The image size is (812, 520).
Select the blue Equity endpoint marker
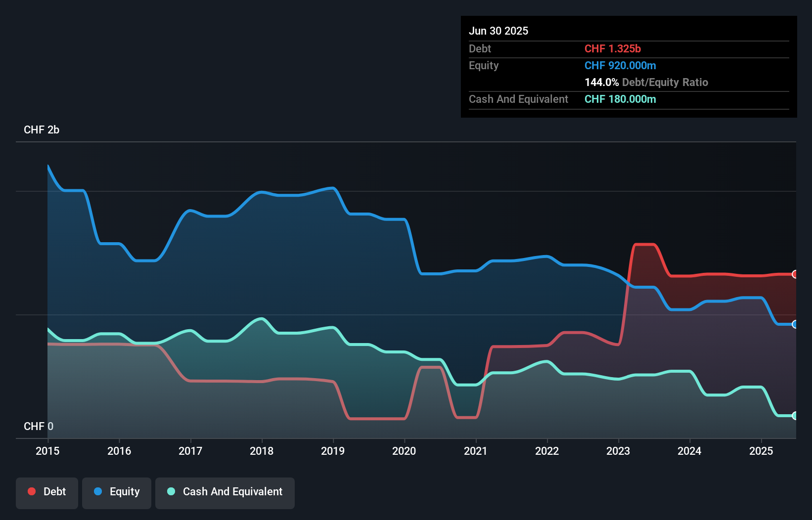click(x=795, y=324)
